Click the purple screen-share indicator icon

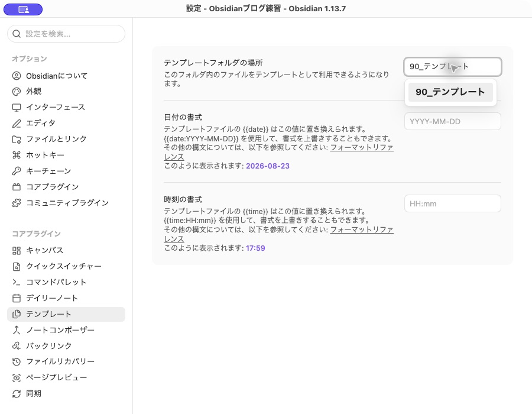pyautogui.click(x=23, y=9)
